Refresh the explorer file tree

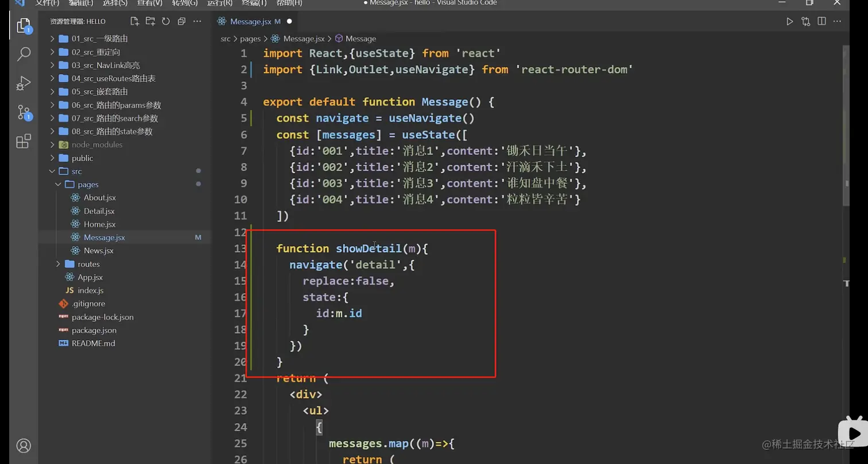point(166,21)
